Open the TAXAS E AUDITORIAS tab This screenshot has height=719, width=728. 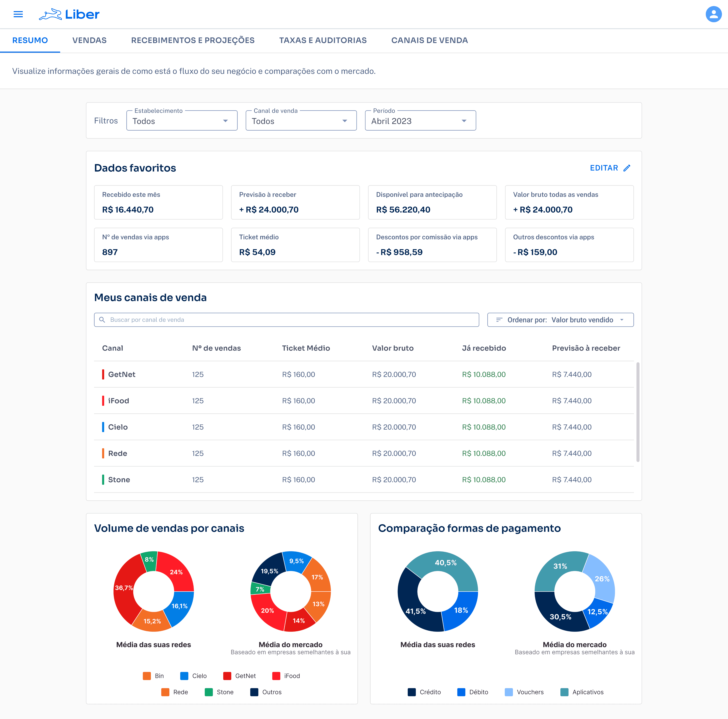pos(323,40)
